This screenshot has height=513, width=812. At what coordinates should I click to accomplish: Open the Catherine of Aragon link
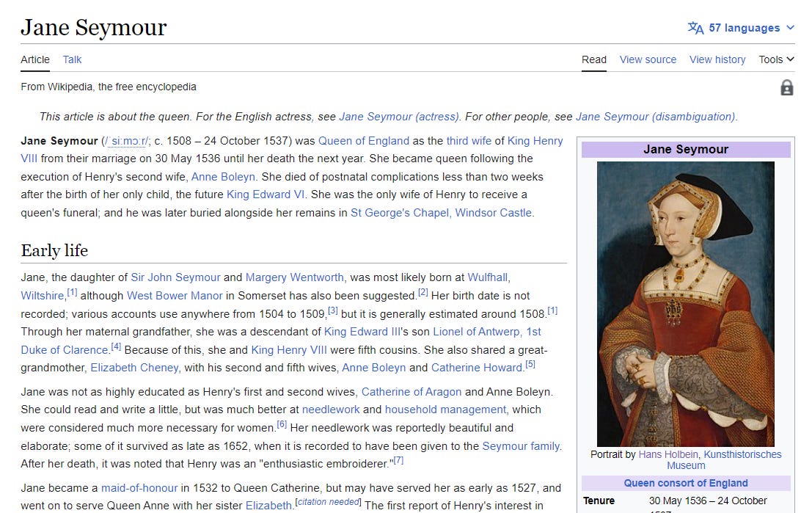[412, 392]
